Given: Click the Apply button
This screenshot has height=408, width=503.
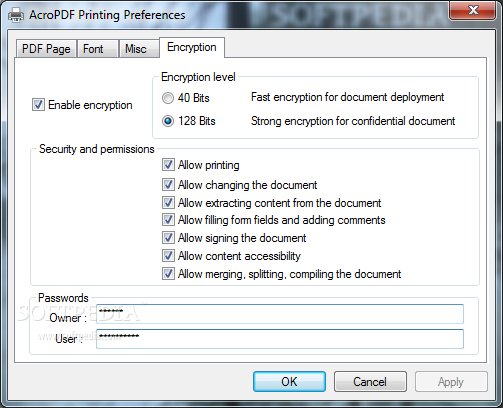Looking at the screenshot, I should tap(451, 382).
